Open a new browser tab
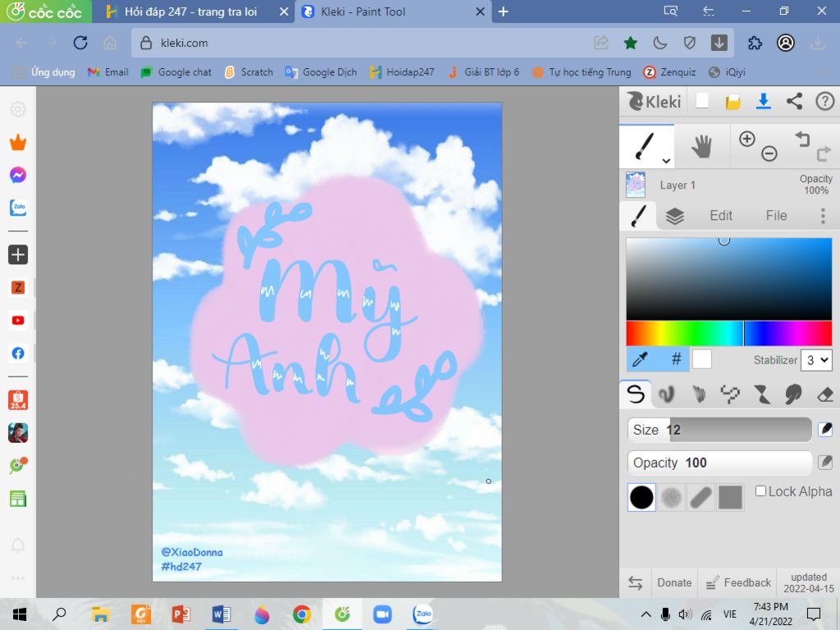The height and width of the screenshot is (630, 840). [503, 11]
